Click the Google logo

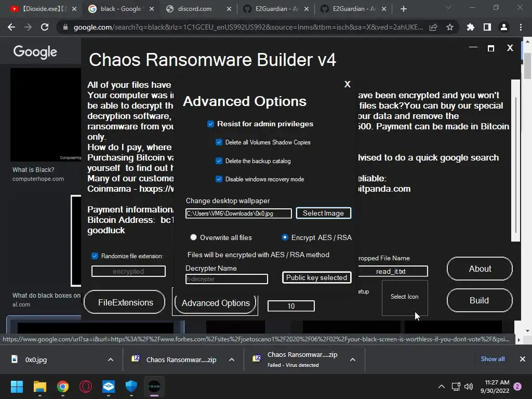click(35, 51)
